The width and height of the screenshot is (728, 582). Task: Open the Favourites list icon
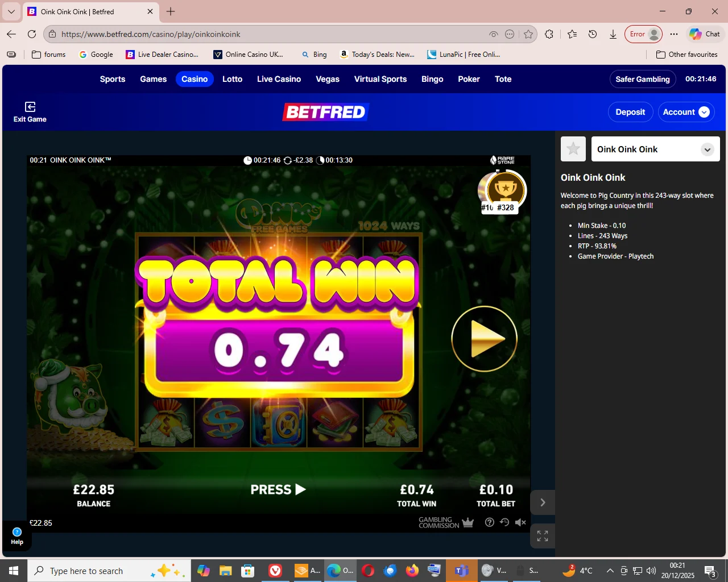(572, 34)
